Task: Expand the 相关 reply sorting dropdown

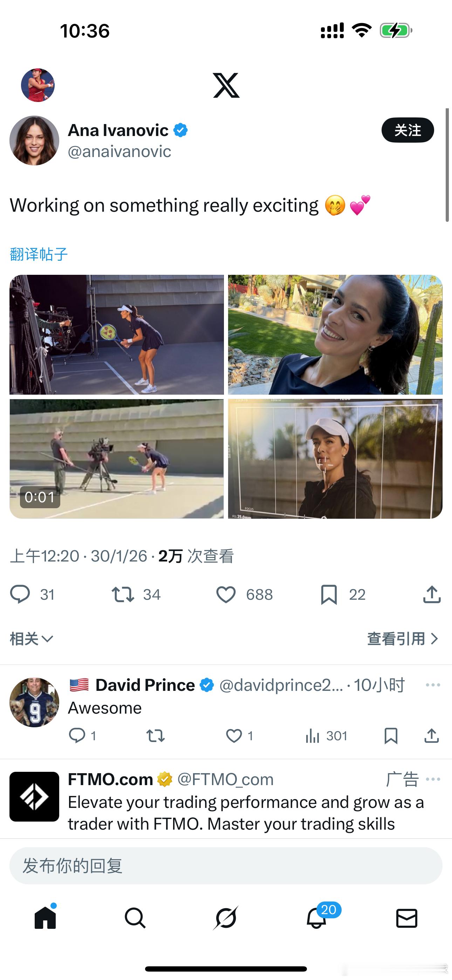Action: 31,639
